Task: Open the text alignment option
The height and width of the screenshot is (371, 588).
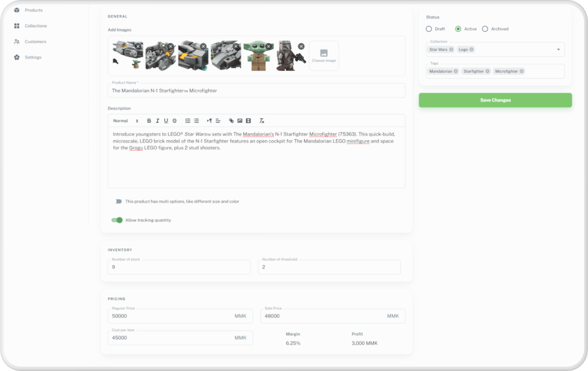Action: click(x=218, y=121)
